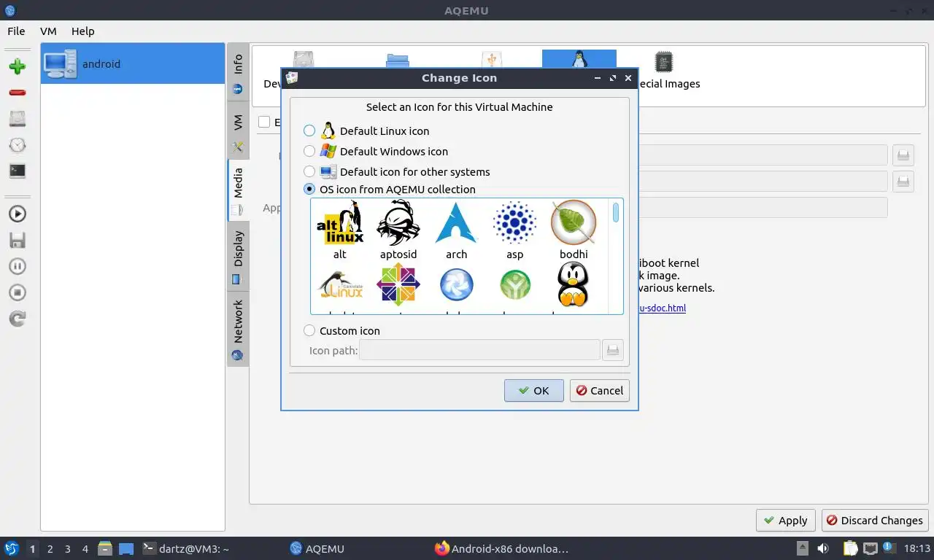Pause the VM with the pause icon
Image resolution: width=934 pixels, height=560 pixels.
click(18, 266)
